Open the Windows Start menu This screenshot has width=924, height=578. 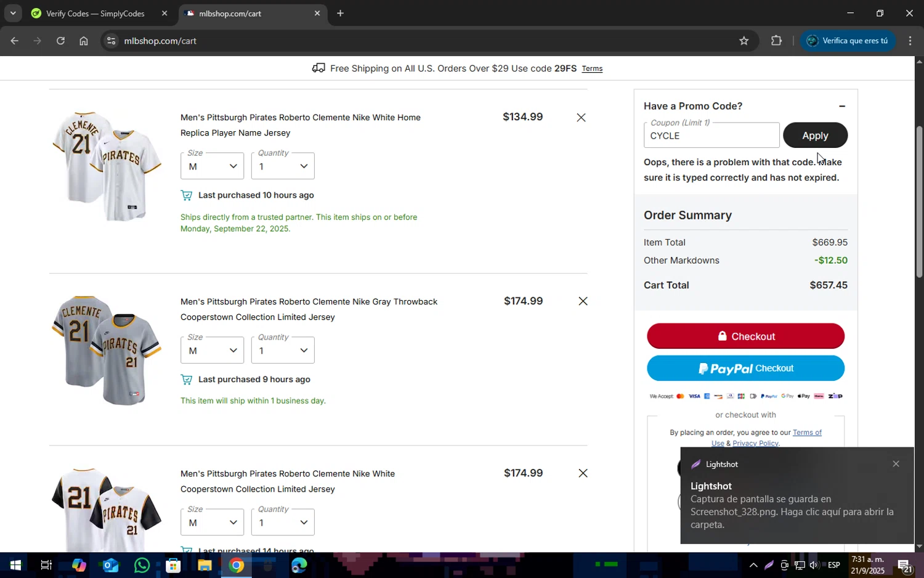tap(15, 565)
